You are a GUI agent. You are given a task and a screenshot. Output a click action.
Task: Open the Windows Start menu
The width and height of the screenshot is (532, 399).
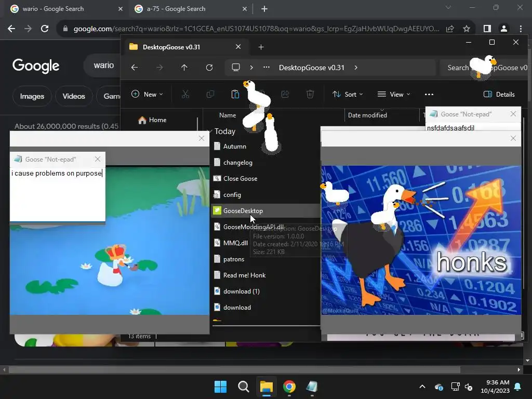click(x=220, y=387)
